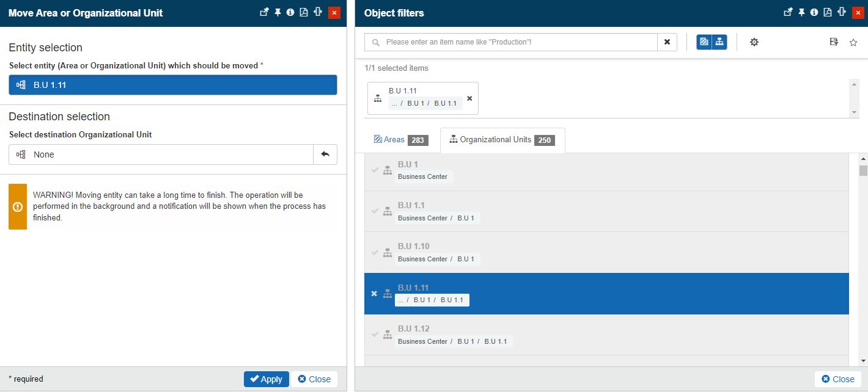Viewport: 868px width, 392px height.
Task: Click the save filter icon beside the star
Action: click(834, 42)
